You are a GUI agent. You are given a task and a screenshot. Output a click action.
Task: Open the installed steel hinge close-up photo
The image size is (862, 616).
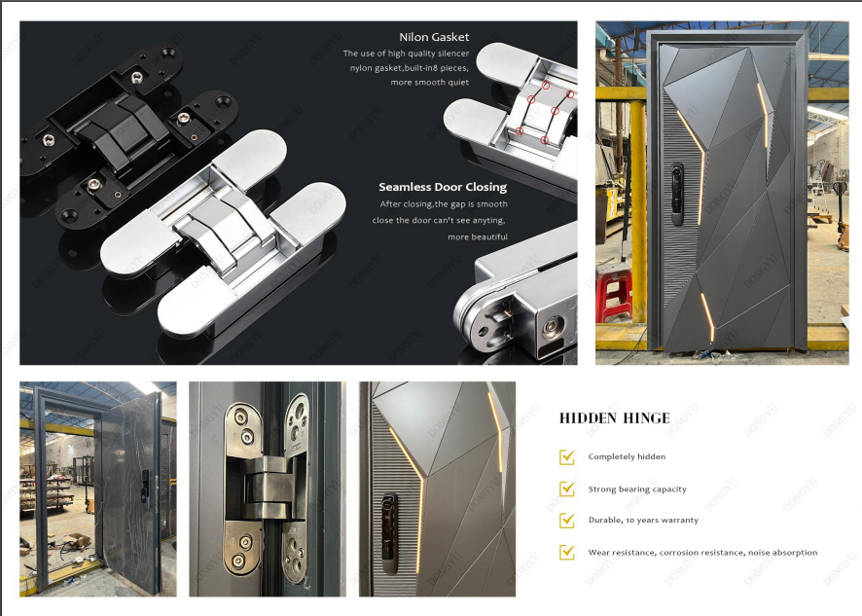pyautogui.click(x=266, y=489)
